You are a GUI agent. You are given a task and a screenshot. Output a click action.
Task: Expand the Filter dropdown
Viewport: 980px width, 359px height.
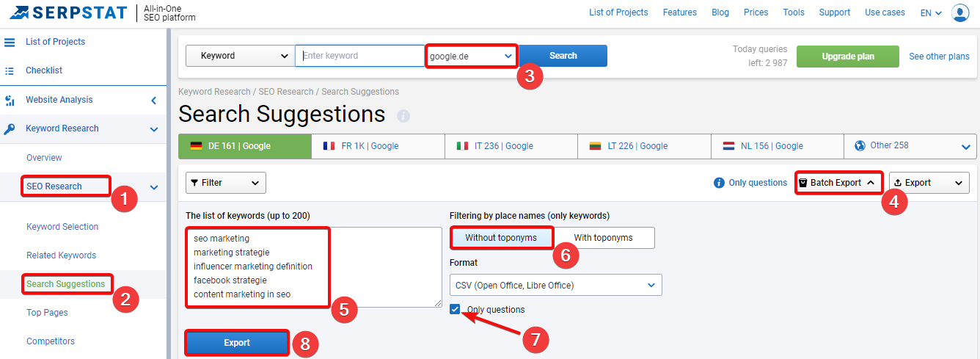tap(226, 183)
